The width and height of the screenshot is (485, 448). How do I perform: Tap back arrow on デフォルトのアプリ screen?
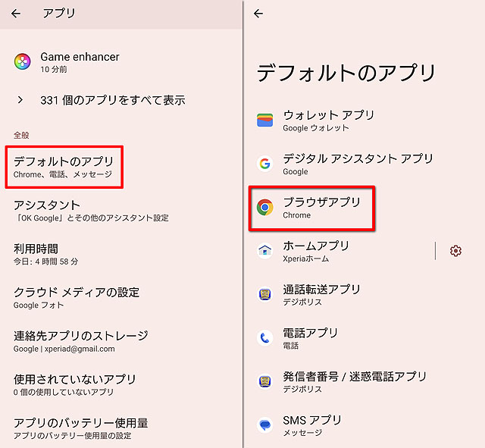click(x=258, y=14)
